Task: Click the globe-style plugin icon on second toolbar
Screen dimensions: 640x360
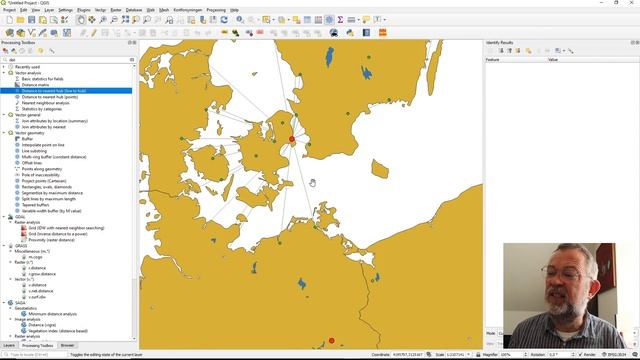Action: pyautogui.click(x=333, y=33)
